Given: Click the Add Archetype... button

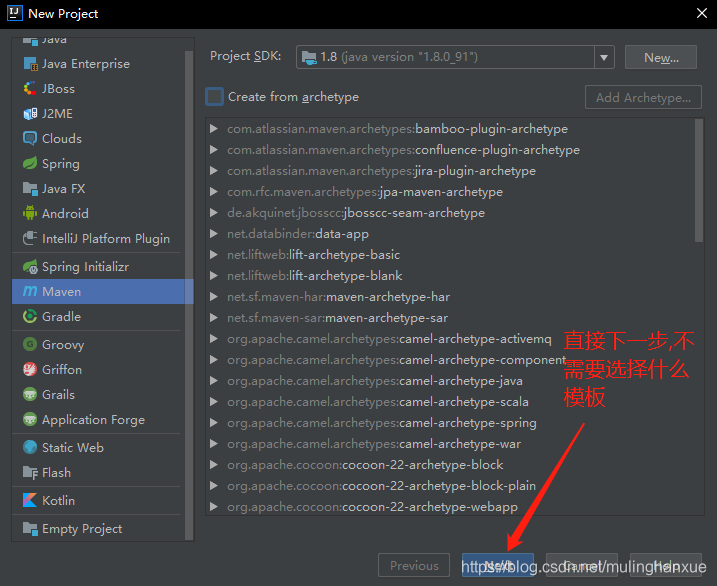Looking at the screenshot, I should (x=643, y=97).
